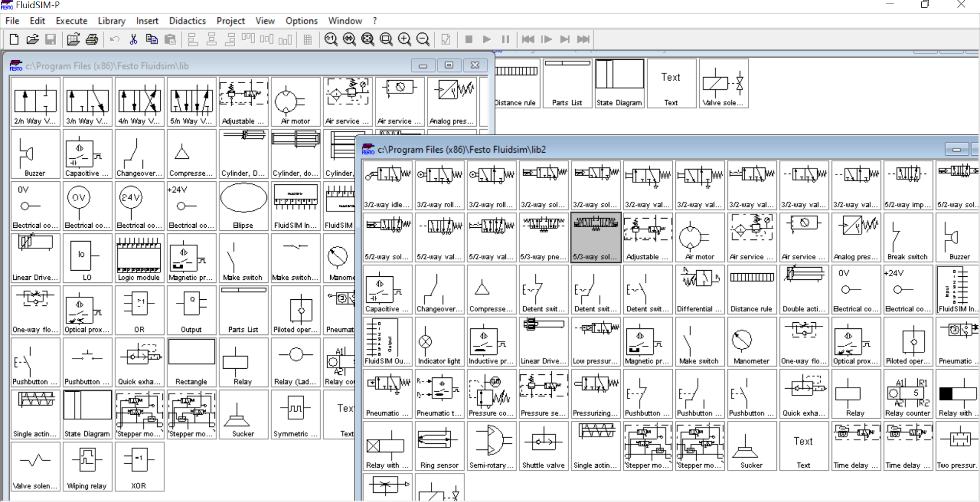Click the Save toolbar icon
The height and width of the screenshot is (502, 980).
coord(51,39)
